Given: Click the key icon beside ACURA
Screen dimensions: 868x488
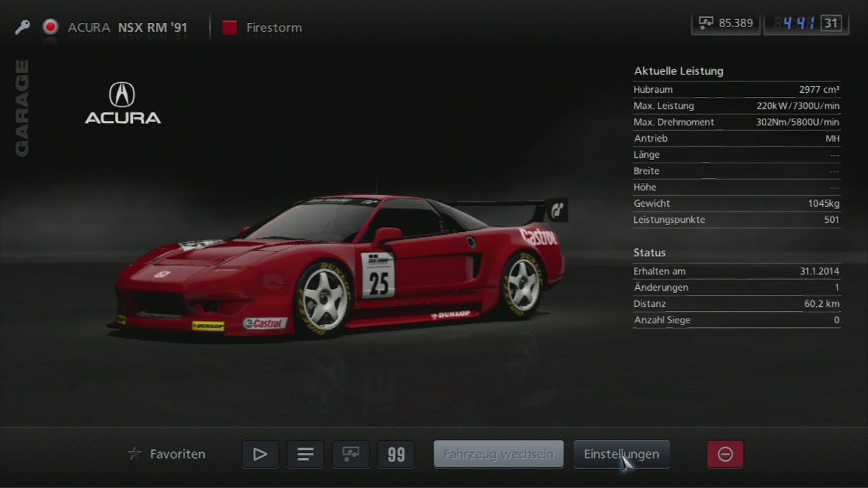Looking at the screenshot, I should point(22,28).
